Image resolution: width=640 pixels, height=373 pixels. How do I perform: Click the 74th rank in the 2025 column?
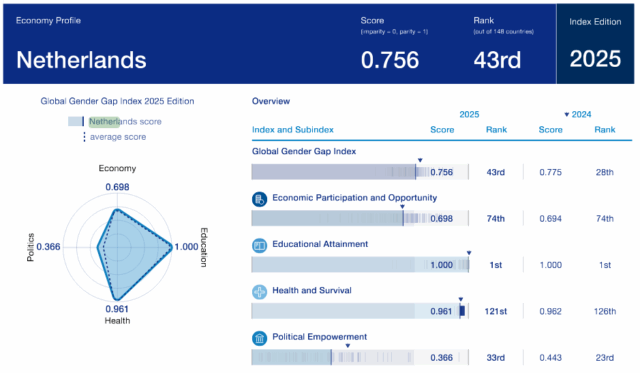pyautogui.click(x=496, y=219)
